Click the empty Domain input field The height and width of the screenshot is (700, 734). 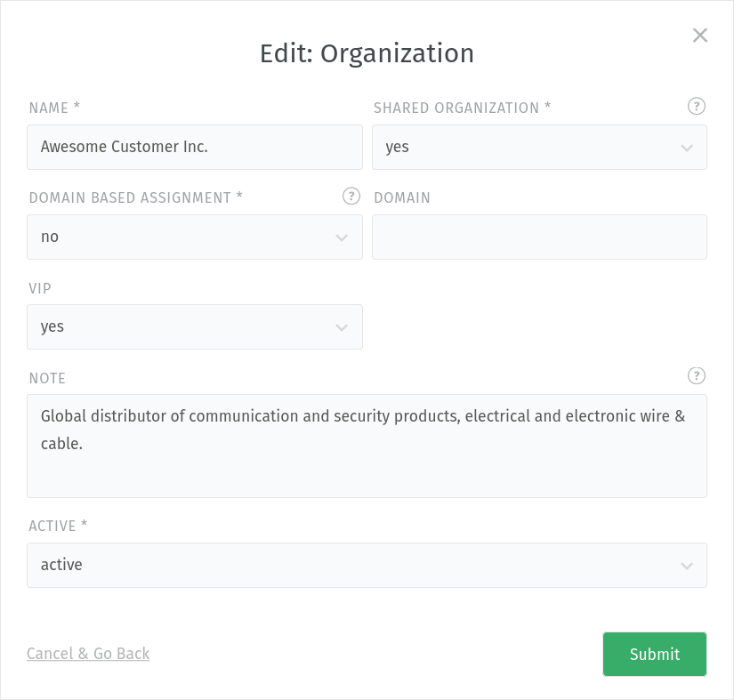pyautogui.click(x=539, y=237)
